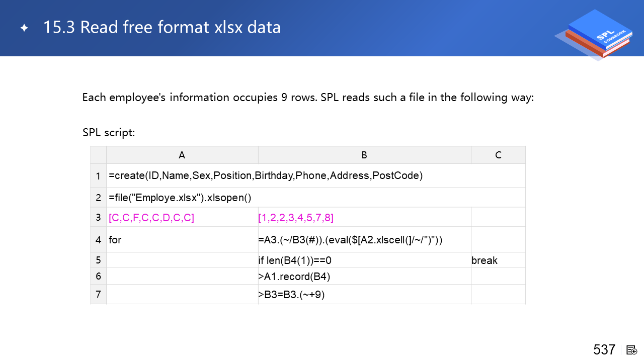
Task: Select row header 1 of the script
Action: click(99, 176)
